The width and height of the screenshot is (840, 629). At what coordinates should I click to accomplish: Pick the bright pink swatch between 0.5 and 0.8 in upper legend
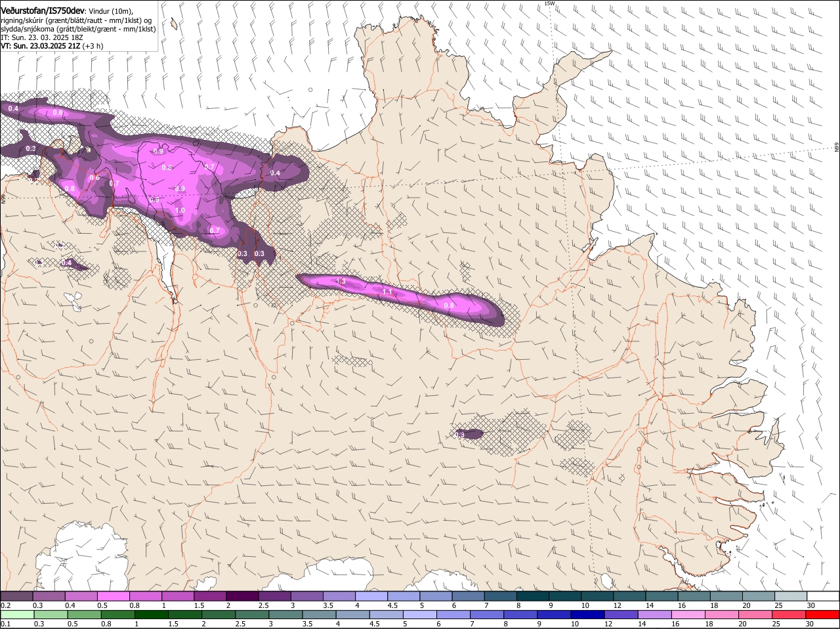(x=113, y=596)
